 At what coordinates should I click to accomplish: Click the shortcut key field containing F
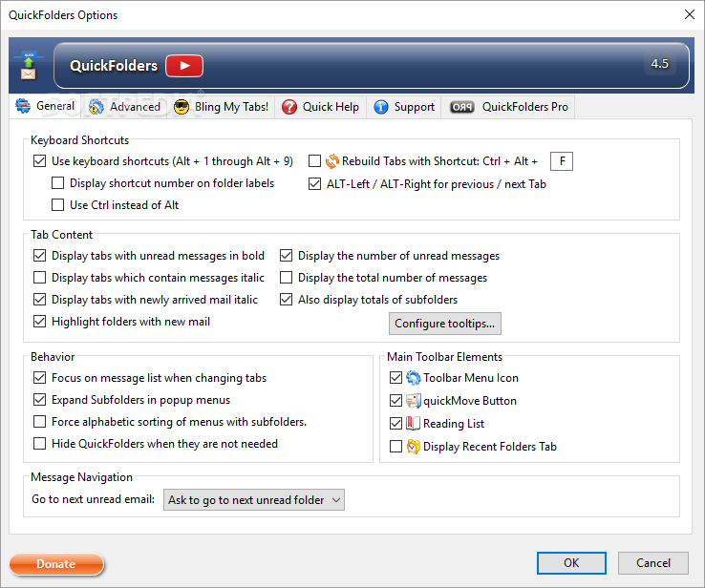click(562, 161)
